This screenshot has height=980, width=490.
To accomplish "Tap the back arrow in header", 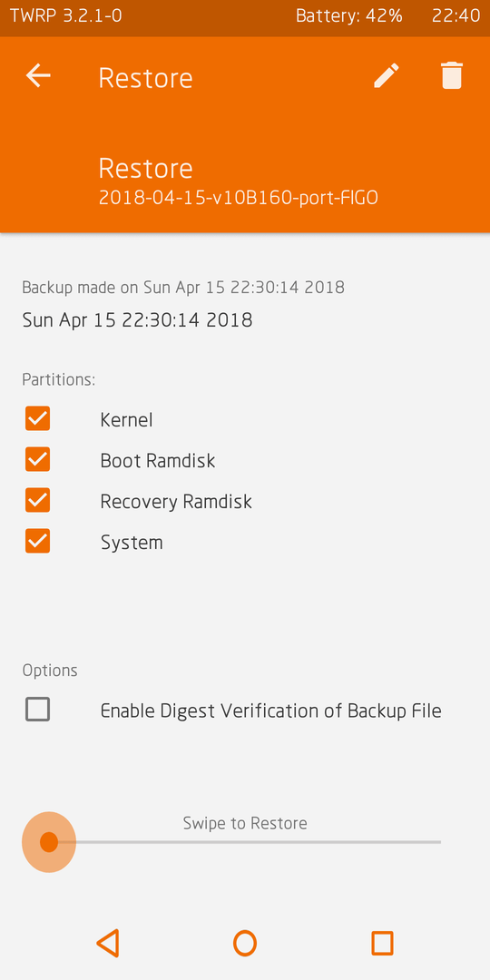I will [x=37, y=75].
